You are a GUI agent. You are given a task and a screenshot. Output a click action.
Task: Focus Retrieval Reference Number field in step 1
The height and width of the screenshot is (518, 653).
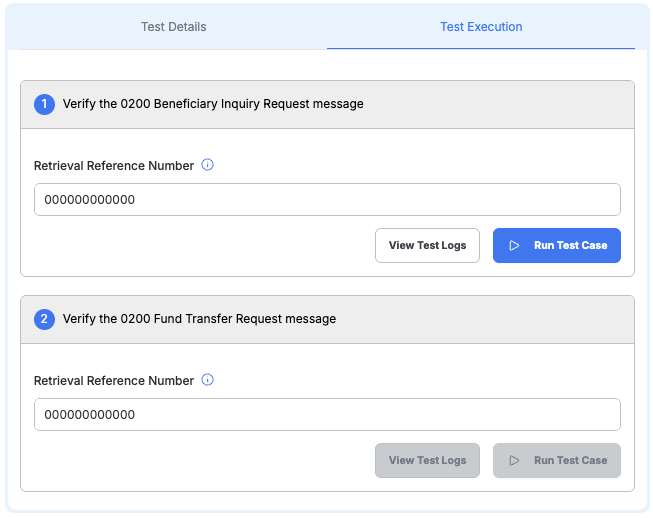coord(327,200)
